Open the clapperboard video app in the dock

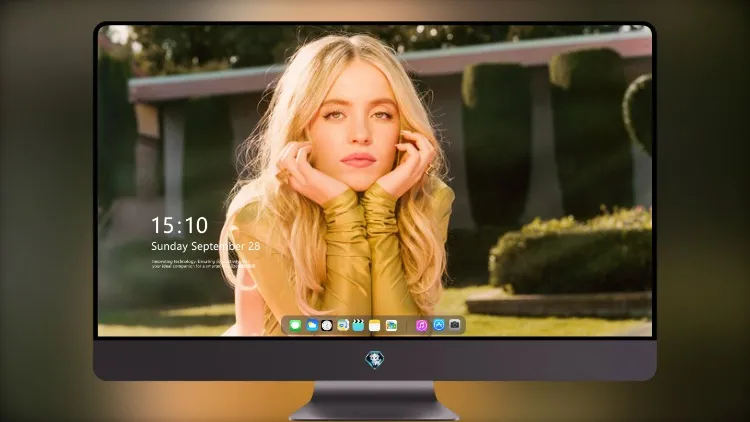pyautogui.click(x=358, y=325)
